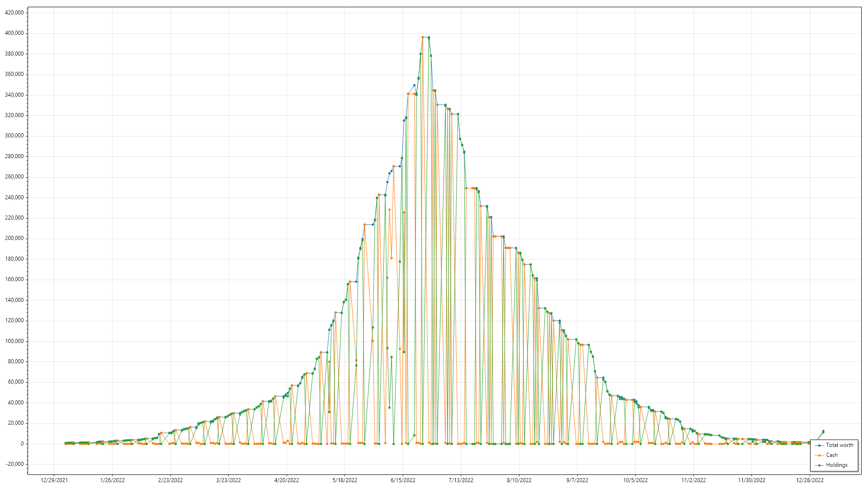Click the 12/28/2022 date label
This screenshot has width=868, height=488.
[810, 480]
